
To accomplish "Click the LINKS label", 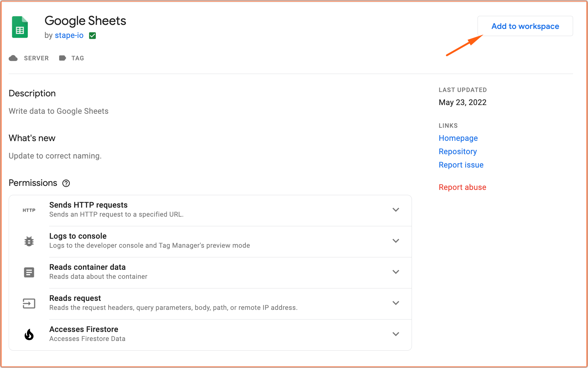I will click(448, 126).
